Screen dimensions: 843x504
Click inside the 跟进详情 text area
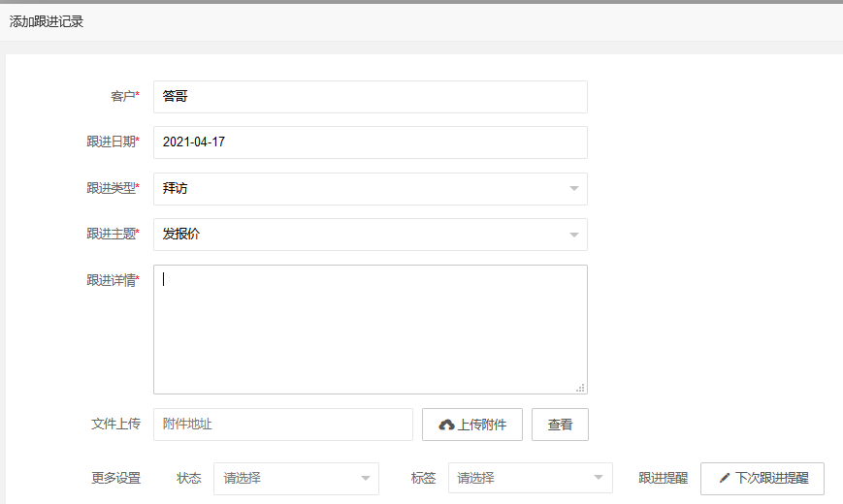tap(371, 330)
